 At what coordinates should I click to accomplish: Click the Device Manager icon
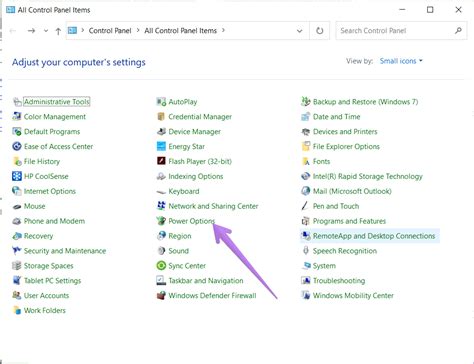tap(161, 132)
